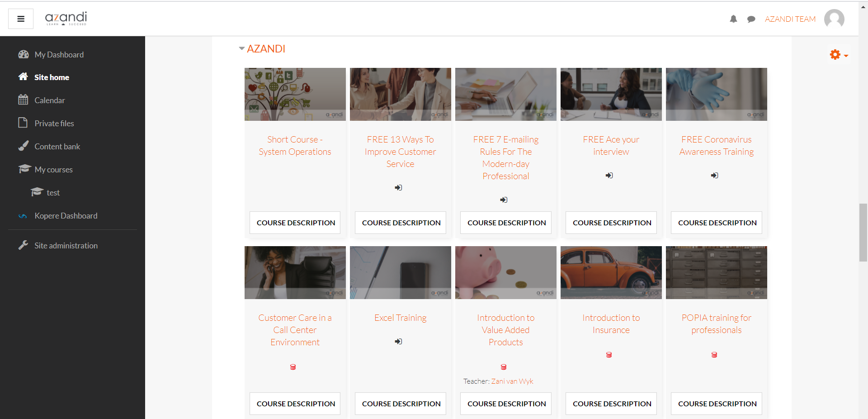Click the piggy bank course thumbnail

(x=506, y=272)
